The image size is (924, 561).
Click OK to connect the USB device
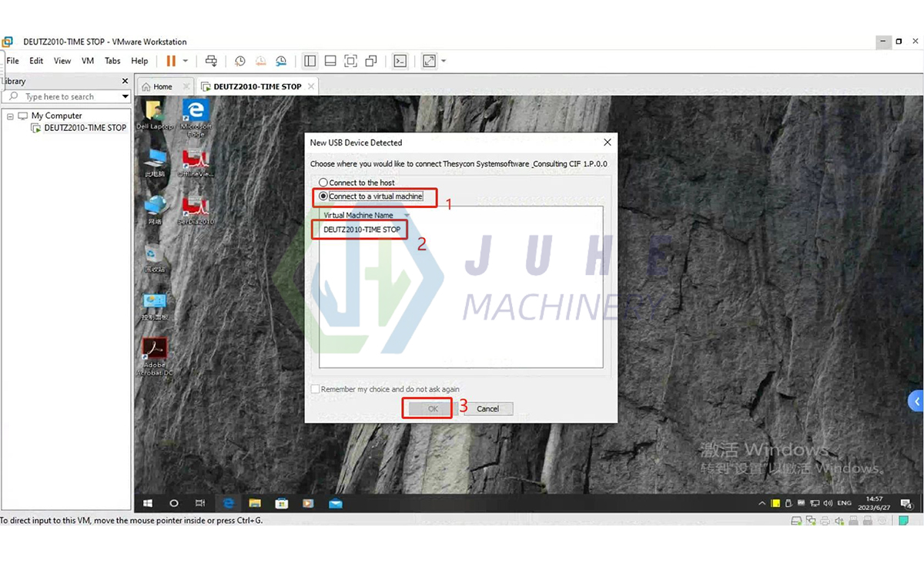coord(427,408)
